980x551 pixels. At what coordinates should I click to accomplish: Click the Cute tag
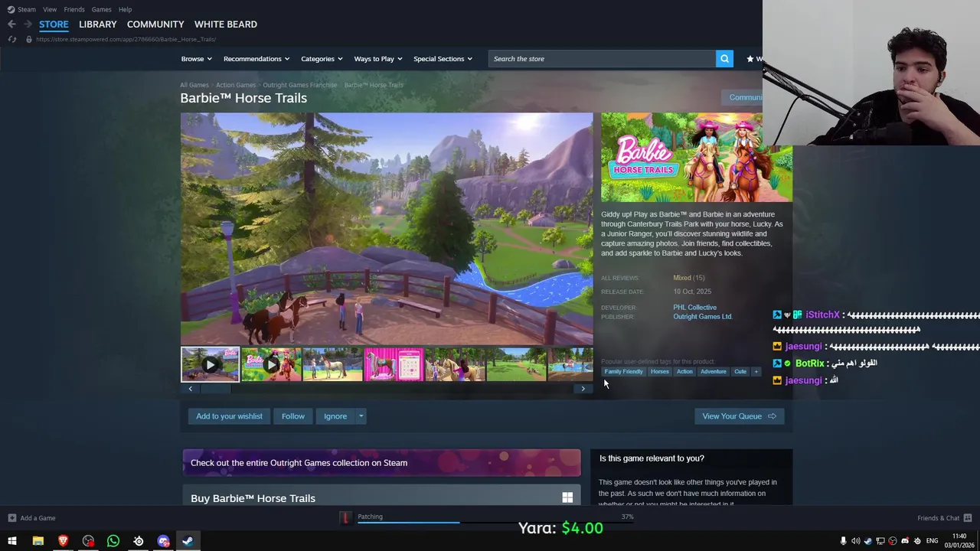point(740,372)
